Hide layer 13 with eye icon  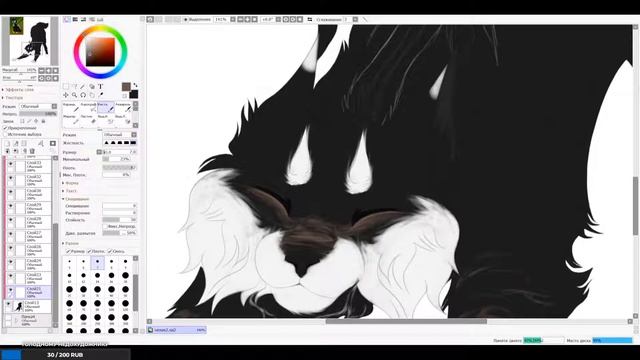8,304
